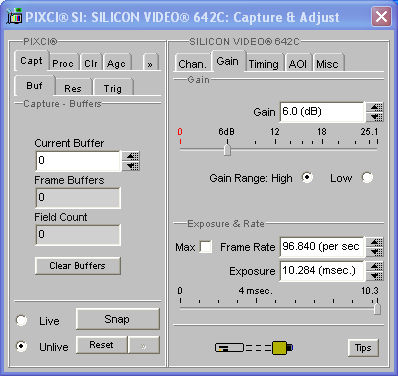
Task: Switch to the Chan. tab
Action: [192, 63]
